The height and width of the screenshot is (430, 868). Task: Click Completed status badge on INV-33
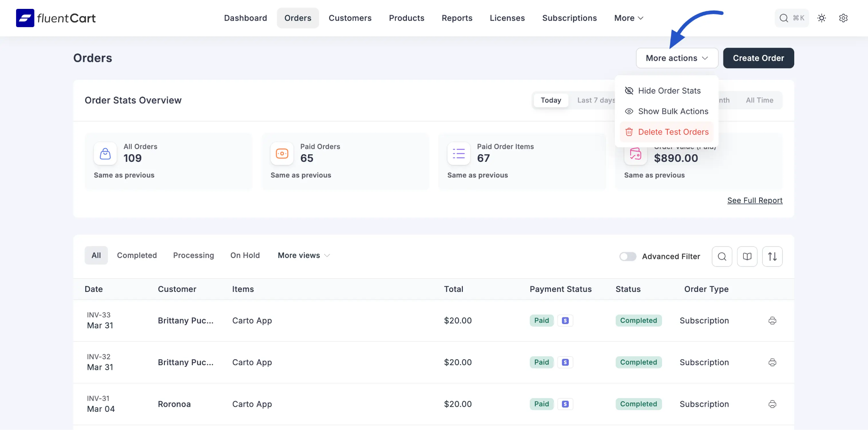(638, 321)
